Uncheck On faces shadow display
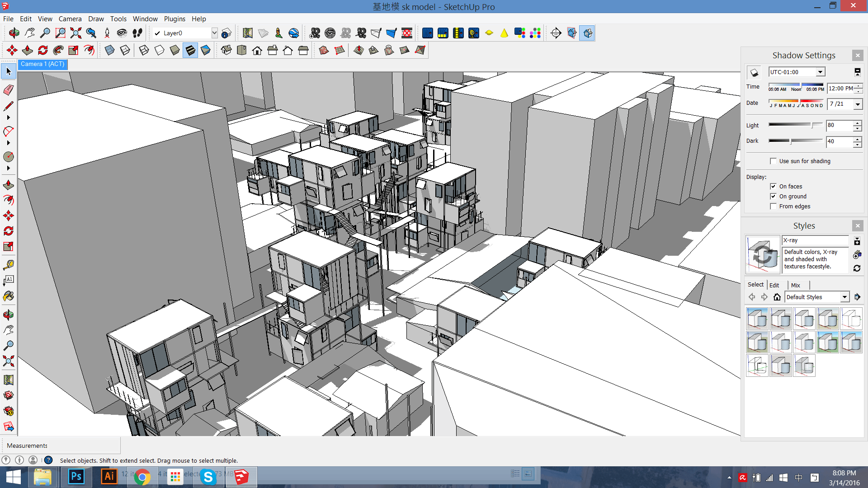 click(774, 187)
